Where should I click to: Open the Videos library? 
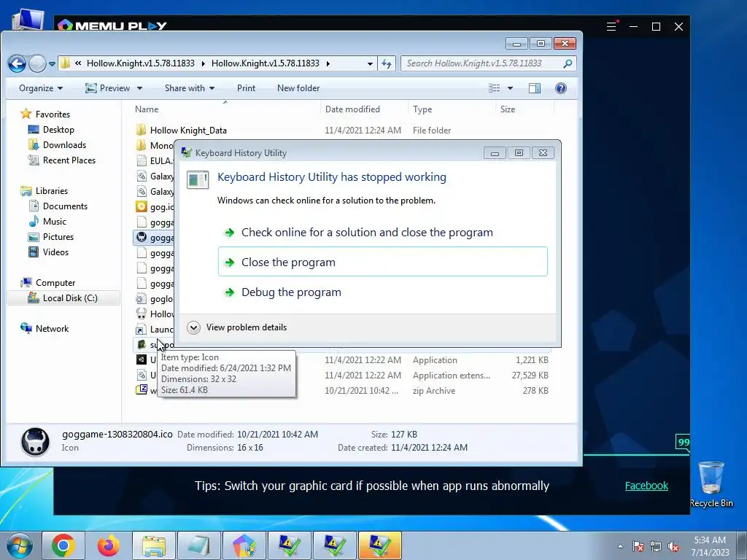[x=55, y=252]
